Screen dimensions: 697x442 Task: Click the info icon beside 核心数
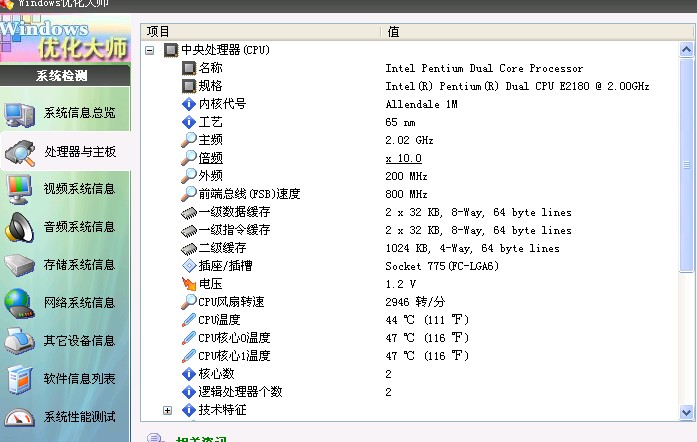[x=189, y=374]
